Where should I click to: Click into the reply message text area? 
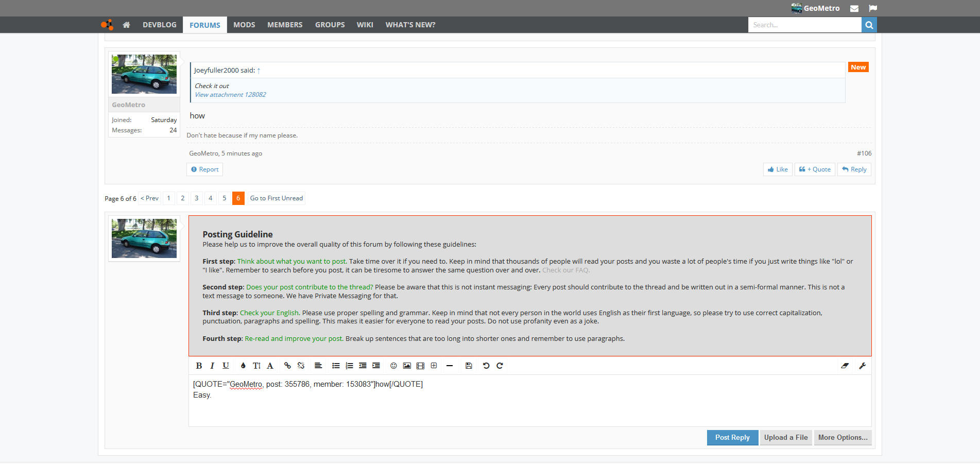530,401
